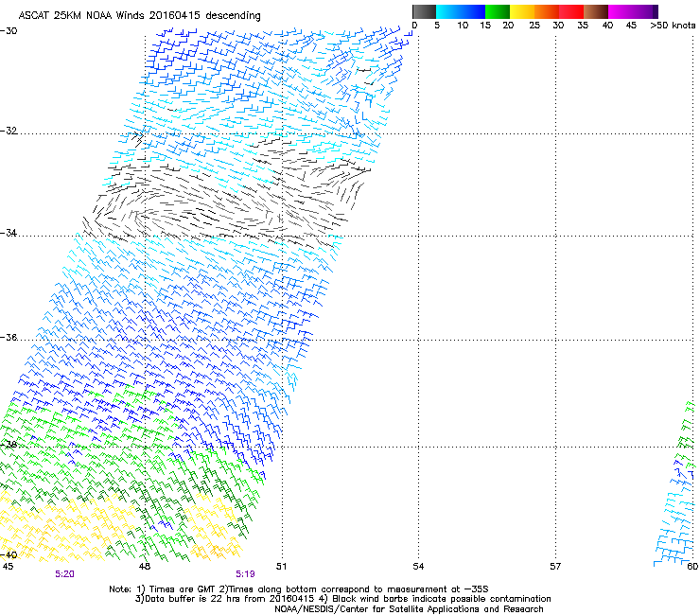
Task: Select the gray 0-5 knots color segment
Action: 424,11
